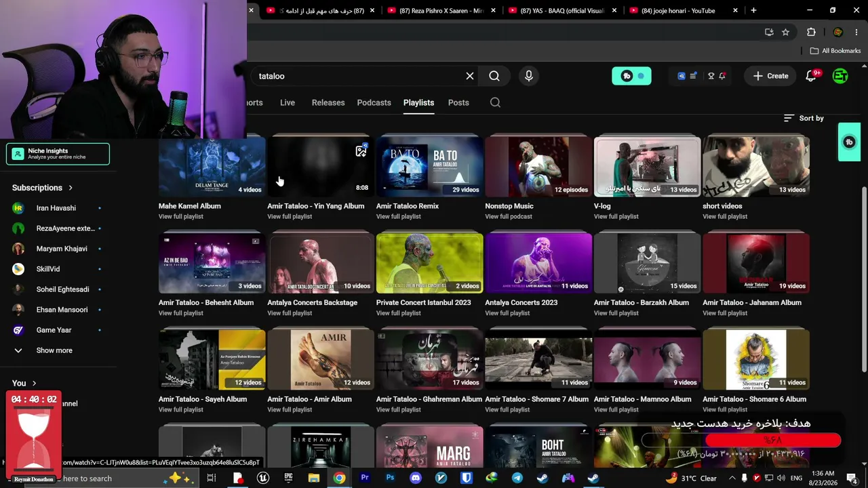Open the Jahanam Album thumbnail

[x=756, y=263]
